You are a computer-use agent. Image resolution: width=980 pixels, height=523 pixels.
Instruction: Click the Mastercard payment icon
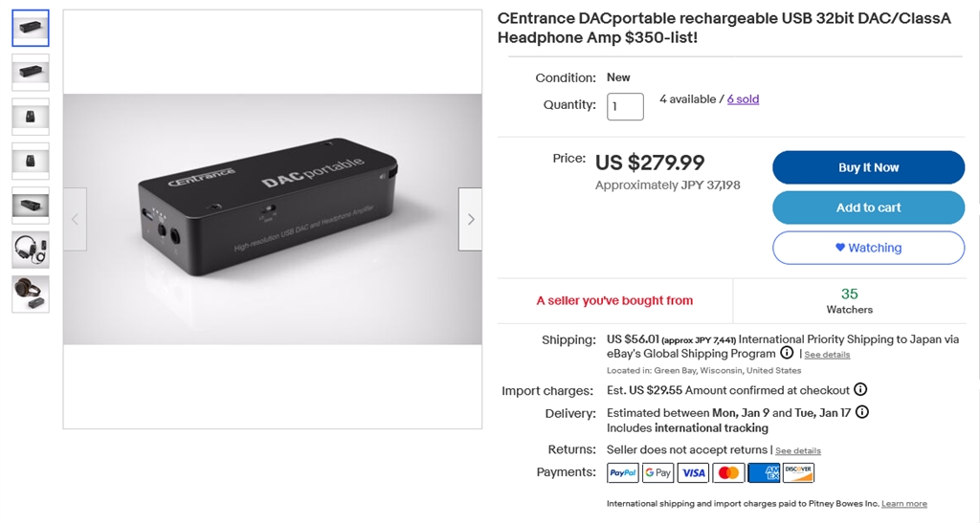pos(728,472)
